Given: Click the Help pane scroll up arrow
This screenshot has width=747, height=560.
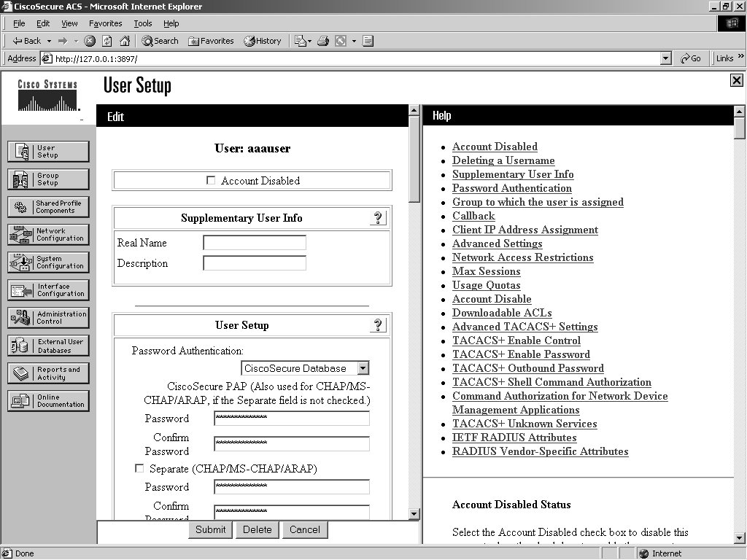Looking at the screenshot, I should tap(740, 112).
